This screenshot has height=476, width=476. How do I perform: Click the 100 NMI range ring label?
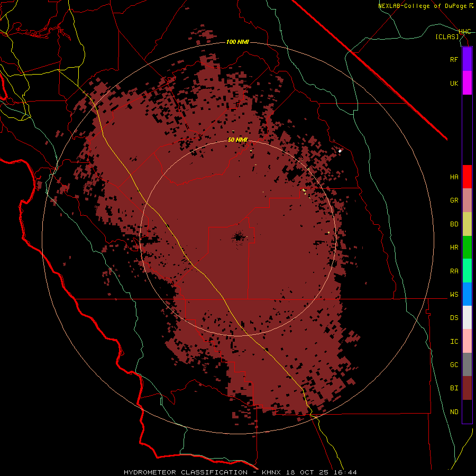click(x=237, y=42)
